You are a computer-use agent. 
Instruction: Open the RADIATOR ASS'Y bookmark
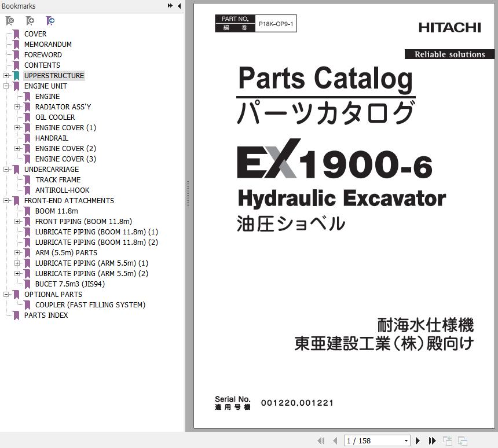click(x=63, y=107)
